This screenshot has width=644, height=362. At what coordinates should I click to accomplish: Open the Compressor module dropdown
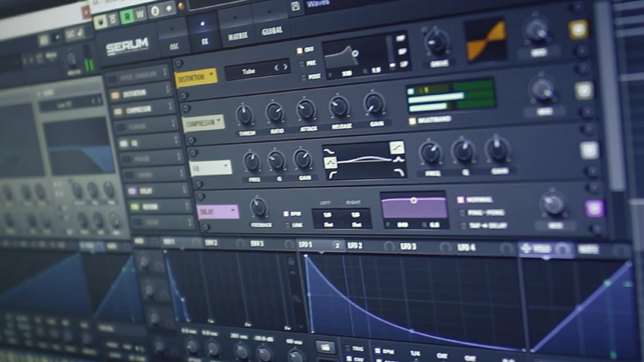(x=219, y=120)
